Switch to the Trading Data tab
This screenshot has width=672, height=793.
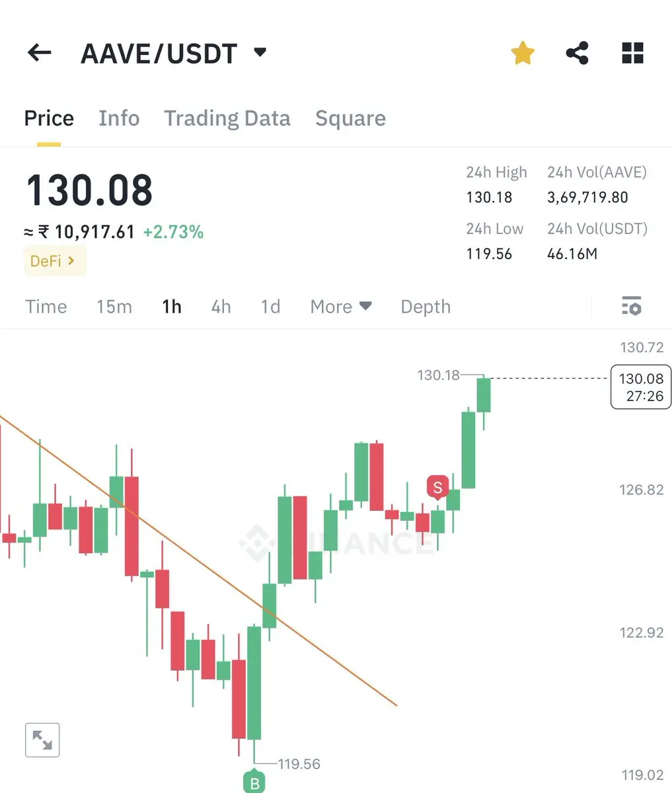[x=227, y=118]
